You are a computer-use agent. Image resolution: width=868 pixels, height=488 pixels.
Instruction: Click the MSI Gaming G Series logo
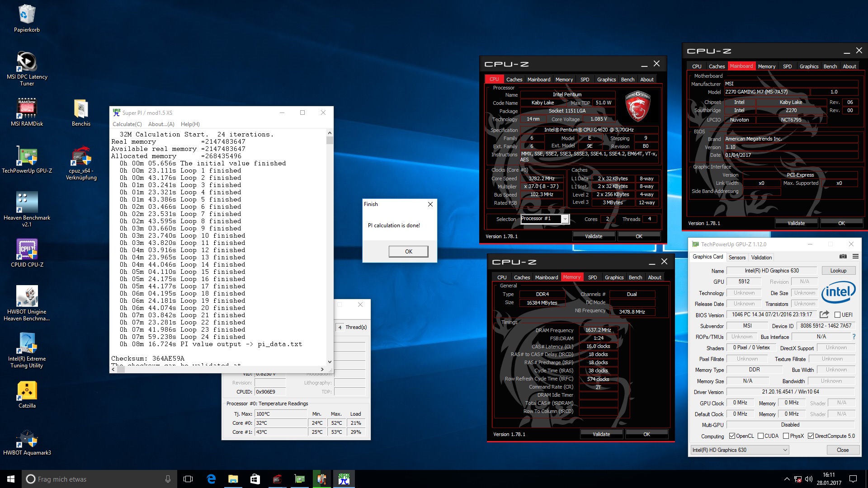point(637,106)
